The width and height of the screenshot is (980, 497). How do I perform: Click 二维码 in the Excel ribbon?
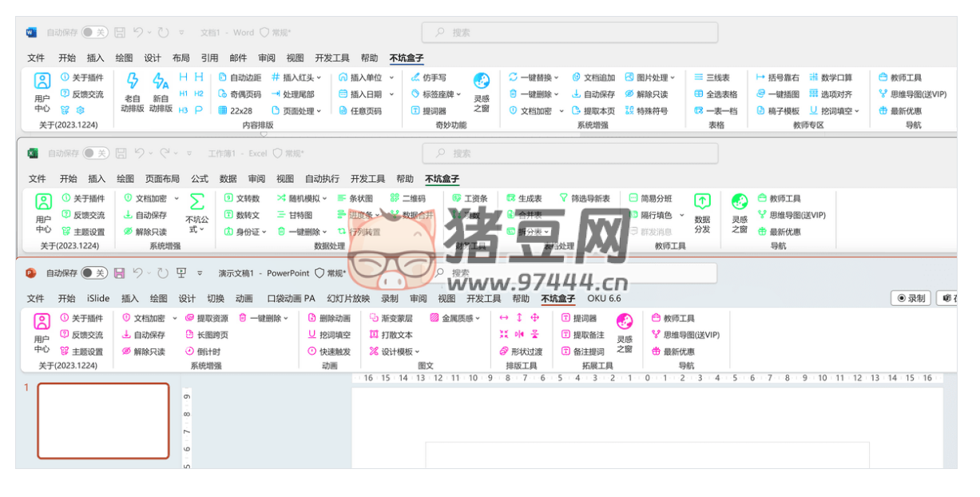[407, 198]
